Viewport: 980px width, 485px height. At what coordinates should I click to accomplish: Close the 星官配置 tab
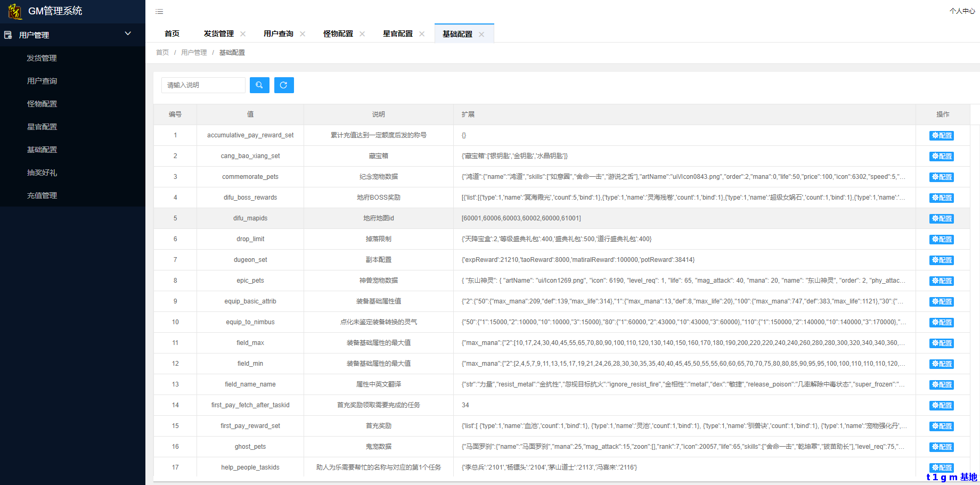422,34
